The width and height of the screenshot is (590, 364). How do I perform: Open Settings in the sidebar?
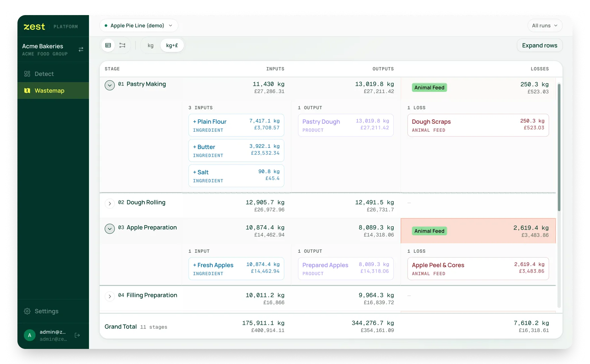(x=53, y=311)
